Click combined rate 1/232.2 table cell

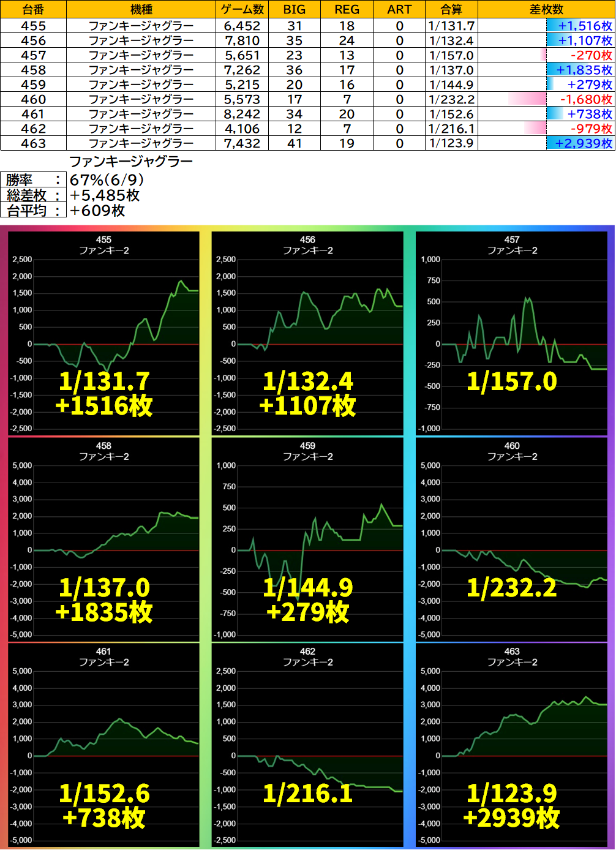(451, 99)
